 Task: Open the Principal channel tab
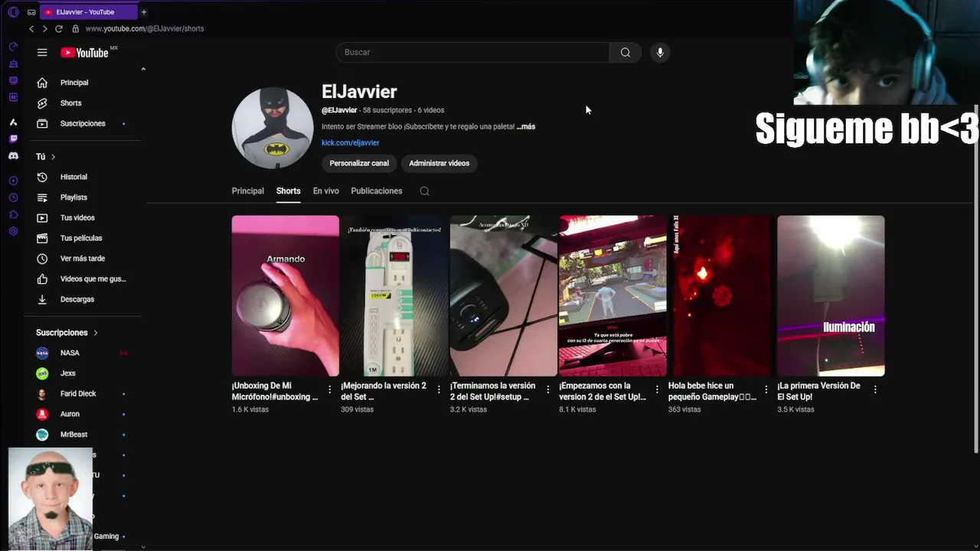248,191
